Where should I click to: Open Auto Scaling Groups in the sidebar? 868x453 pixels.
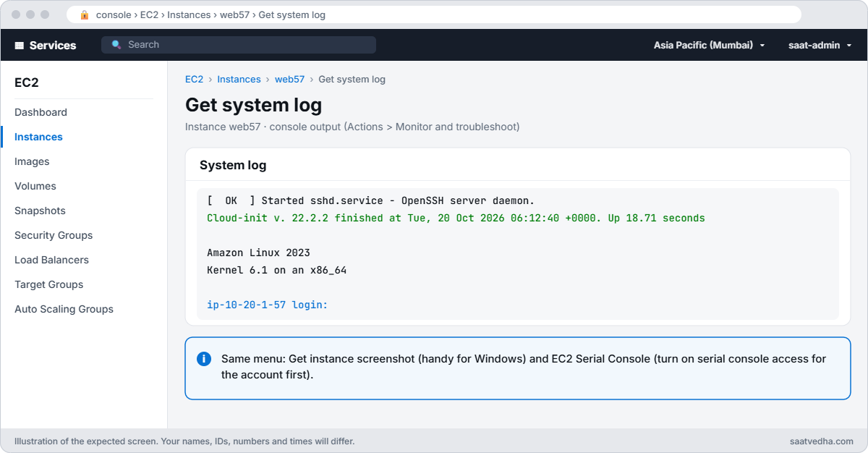[64, 309]
